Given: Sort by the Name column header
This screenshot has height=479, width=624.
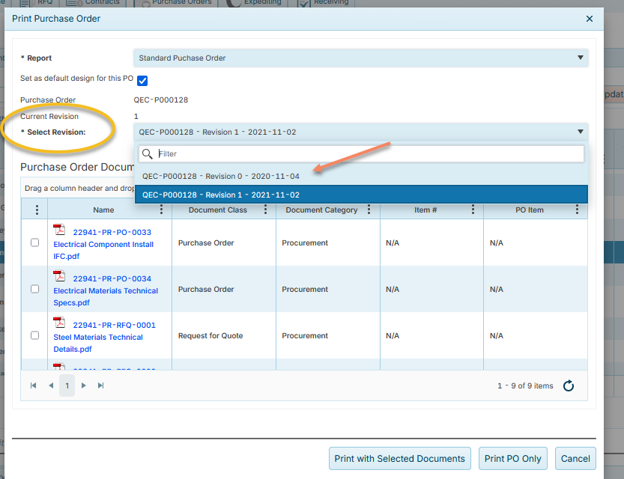Looking at the screenshot, I should click(x=103, y=210).
